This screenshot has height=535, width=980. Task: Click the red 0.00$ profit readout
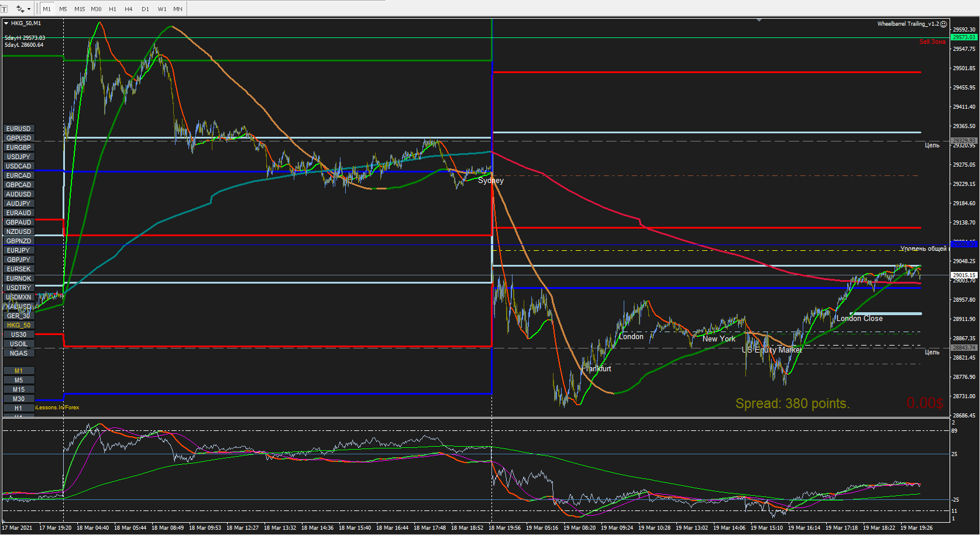[x=925, y=403]
